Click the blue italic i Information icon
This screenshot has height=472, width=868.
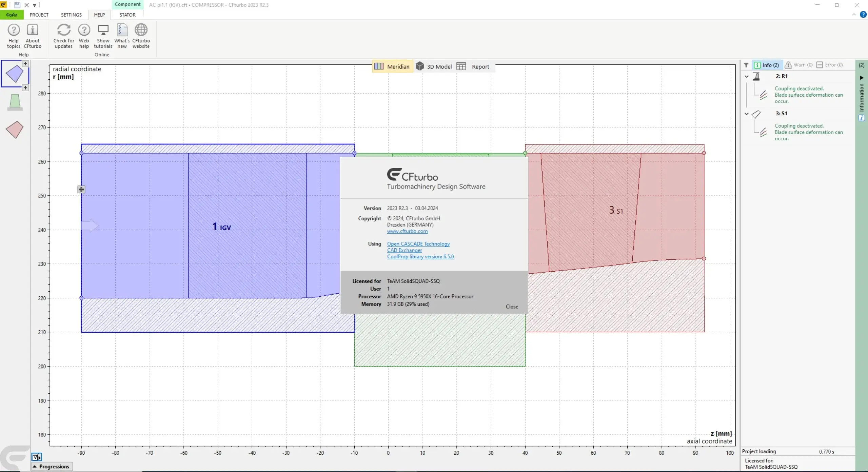pyautogui.click(x=862, y=118)
